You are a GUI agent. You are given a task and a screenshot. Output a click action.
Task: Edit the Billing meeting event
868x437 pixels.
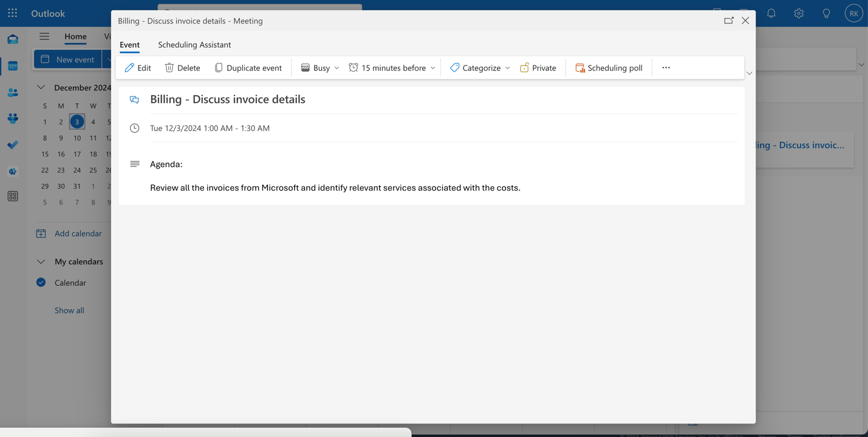[138, 68]
